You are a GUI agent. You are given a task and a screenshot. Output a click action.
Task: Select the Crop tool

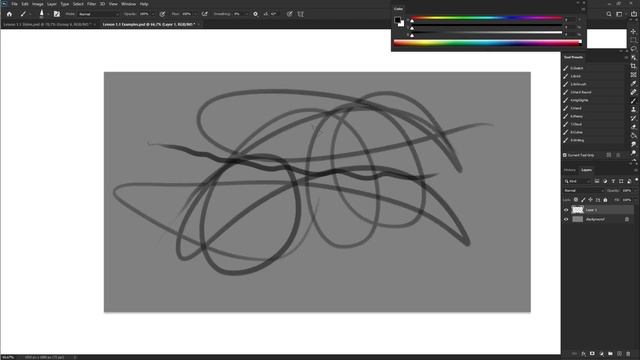pyautogui.click(x=633, y=66)
